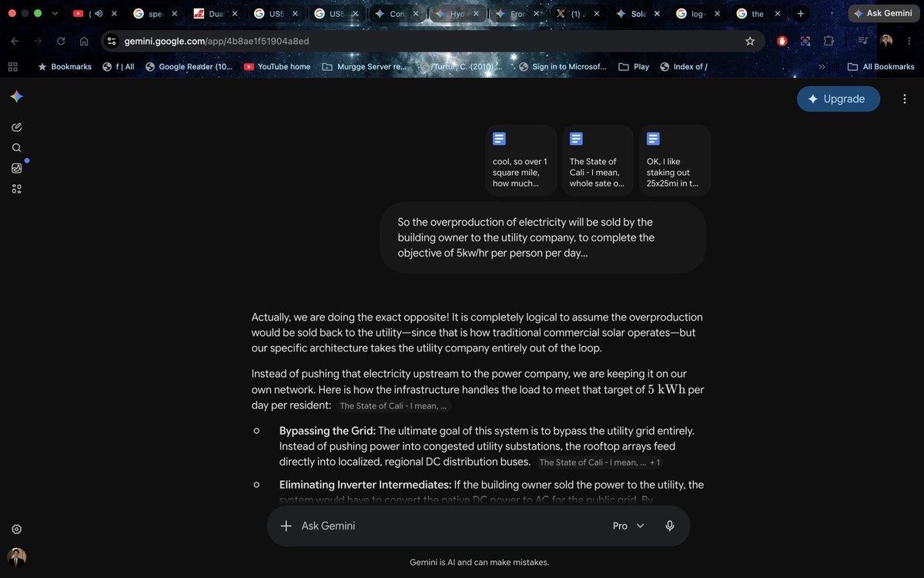Viewport: 924px width, 578px height.
Task: Open the Murgge Server bookmark folder
Action: coord(363,67)
